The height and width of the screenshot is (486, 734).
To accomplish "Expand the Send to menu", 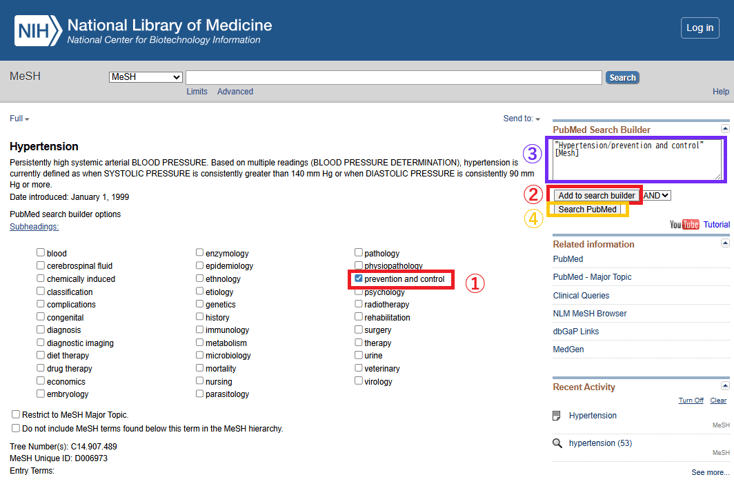I will (x=521, y=119).
